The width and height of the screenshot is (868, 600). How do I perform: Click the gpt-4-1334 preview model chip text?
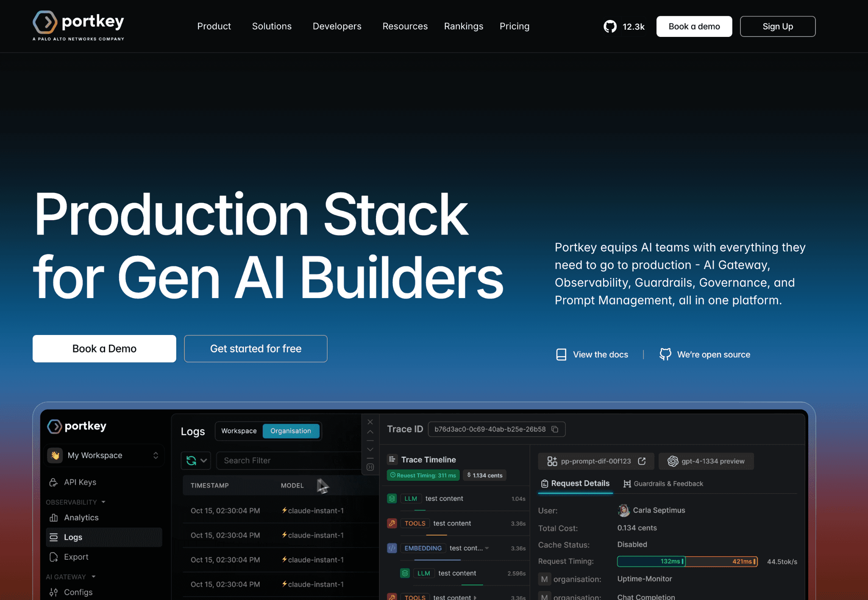(x=713, y=461)
